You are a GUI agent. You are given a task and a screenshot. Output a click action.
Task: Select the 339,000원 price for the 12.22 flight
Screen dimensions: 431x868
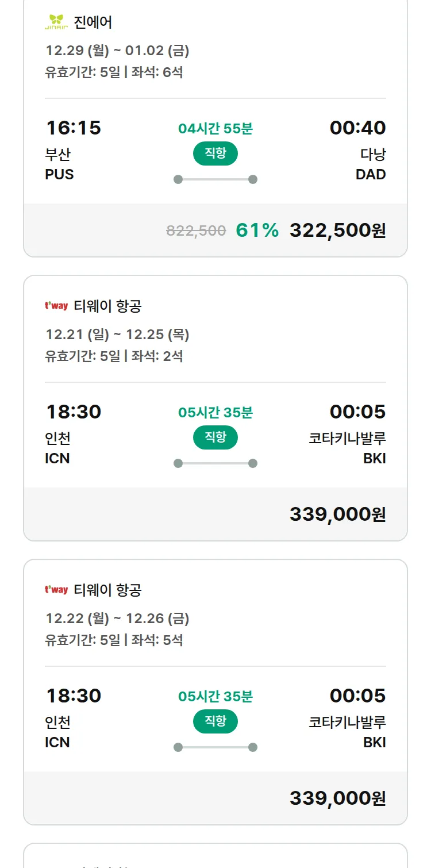[x=337, y=798]
